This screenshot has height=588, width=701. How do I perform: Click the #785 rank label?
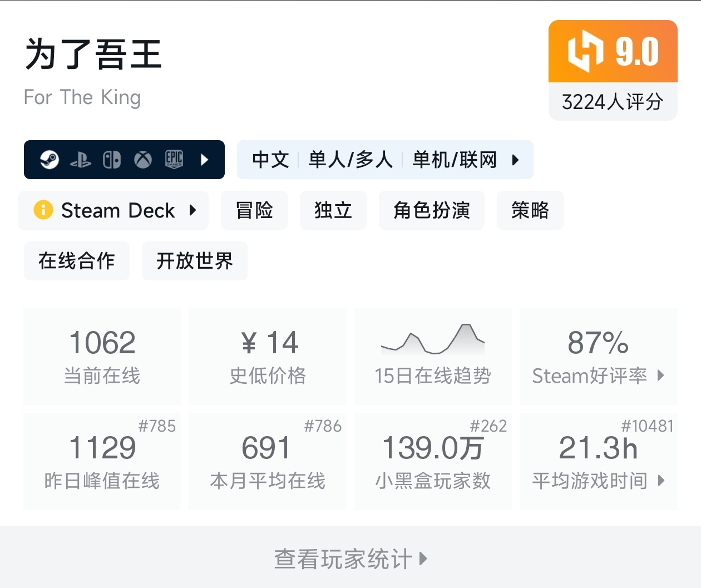point(157,426)
